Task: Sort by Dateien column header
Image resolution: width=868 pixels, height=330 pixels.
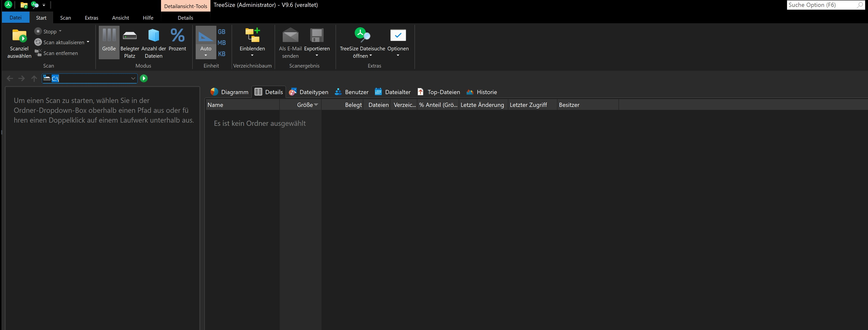Action: click(377, 105)
